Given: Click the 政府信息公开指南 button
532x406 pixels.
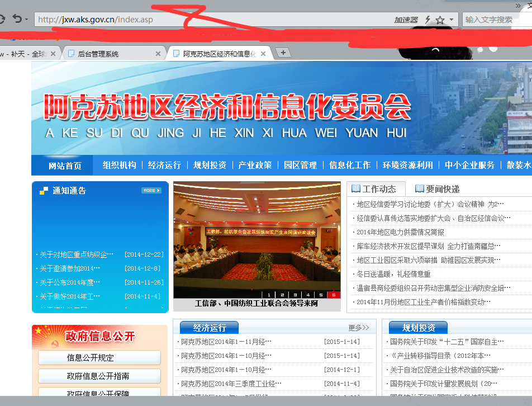Looking at the screenshot, I should [x=99, y=376].
